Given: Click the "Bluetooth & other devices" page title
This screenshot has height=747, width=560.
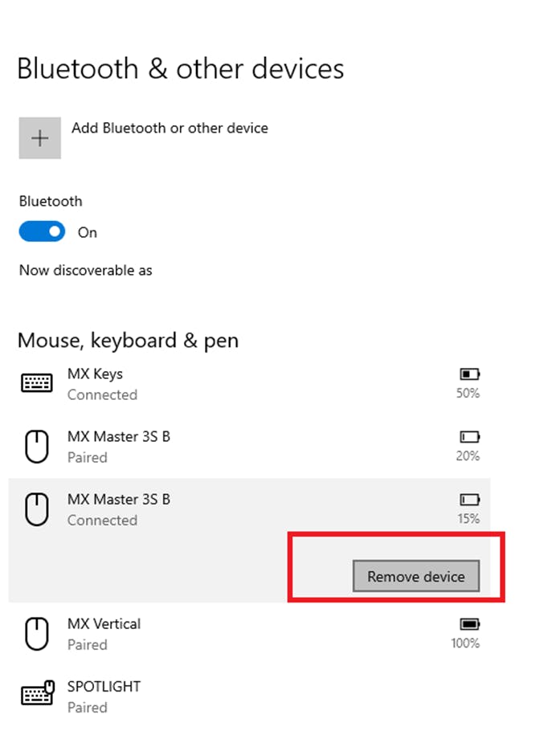Looking at the screenshot, I should click(181, 69).
